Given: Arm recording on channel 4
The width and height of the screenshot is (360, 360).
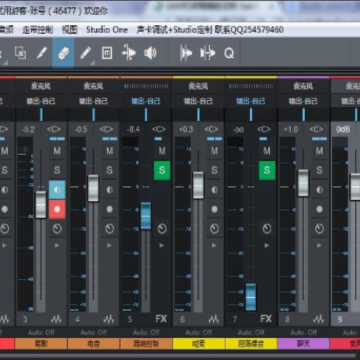Looking at the screenshot, I should point(109,209).
